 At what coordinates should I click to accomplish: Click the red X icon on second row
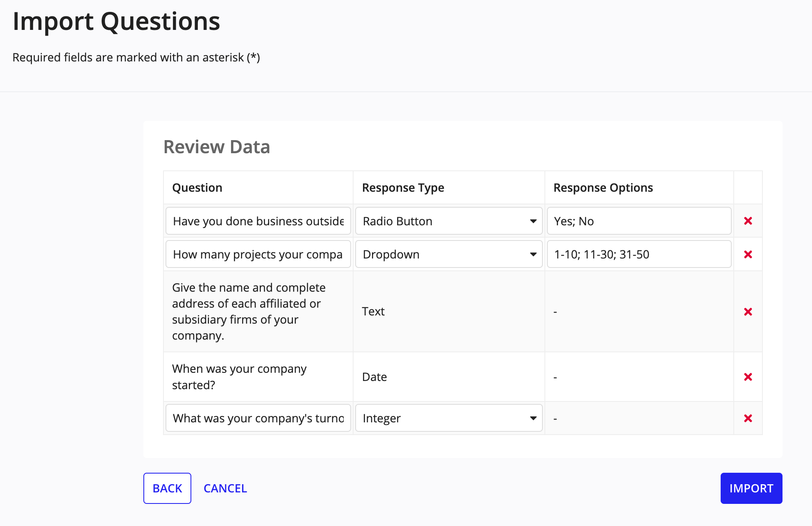click(x=748, y=254)
